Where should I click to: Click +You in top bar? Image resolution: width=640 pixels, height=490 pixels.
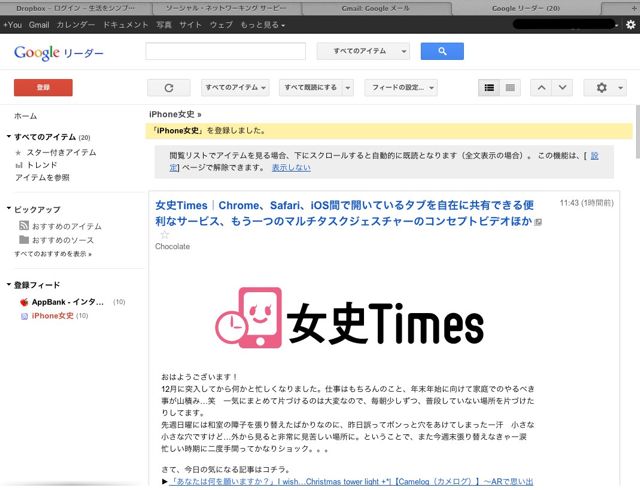13,25
